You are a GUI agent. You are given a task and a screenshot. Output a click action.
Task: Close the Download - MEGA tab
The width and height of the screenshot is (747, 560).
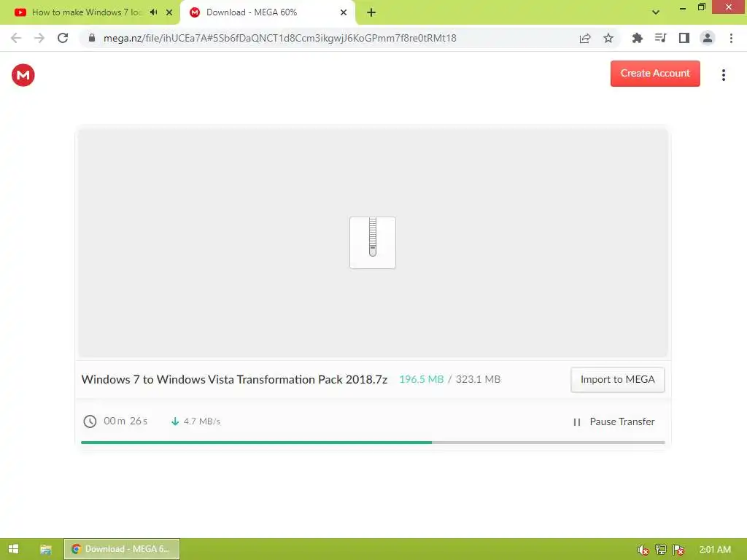click(x=344, y=12)
